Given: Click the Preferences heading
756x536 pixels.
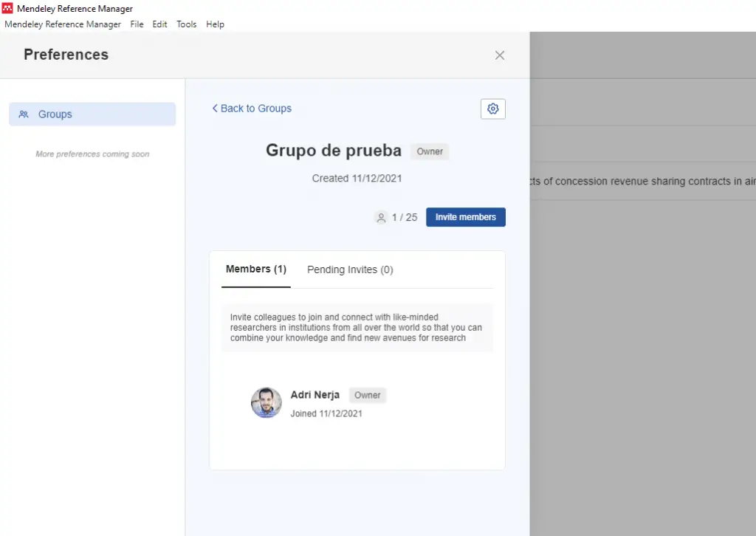Looking at the screenshot, I should tap(66, 55).
